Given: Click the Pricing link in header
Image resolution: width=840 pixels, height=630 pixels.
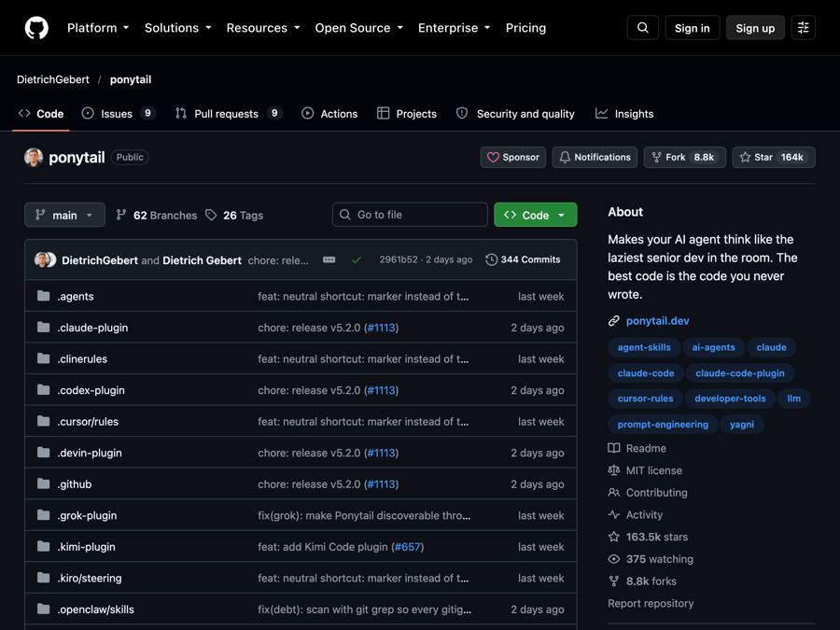Looking at the screenshot, I should click(525, 28).
